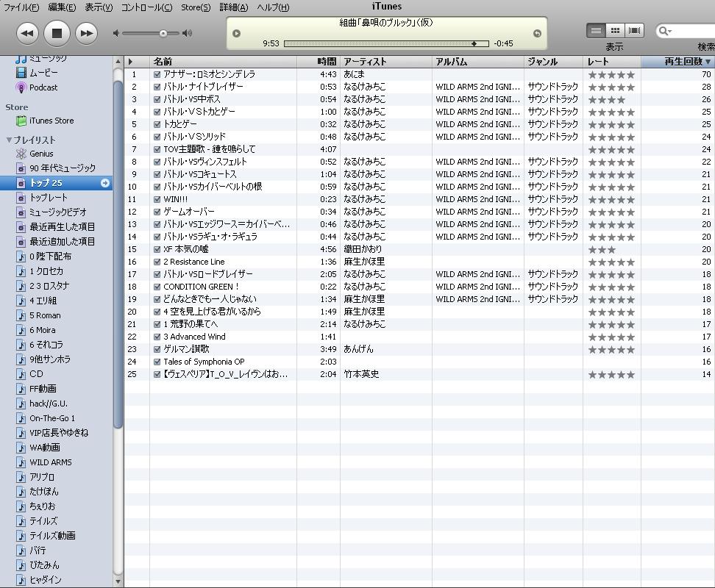Sort by 名前 column header
The height and width of the screenshot is (588, 715).
tap(223, 62)
